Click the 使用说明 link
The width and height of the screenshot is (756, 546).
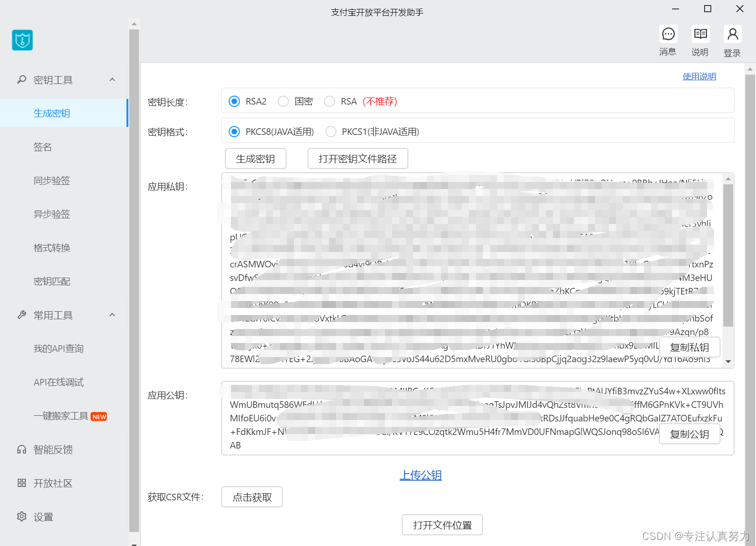(699, 77)
